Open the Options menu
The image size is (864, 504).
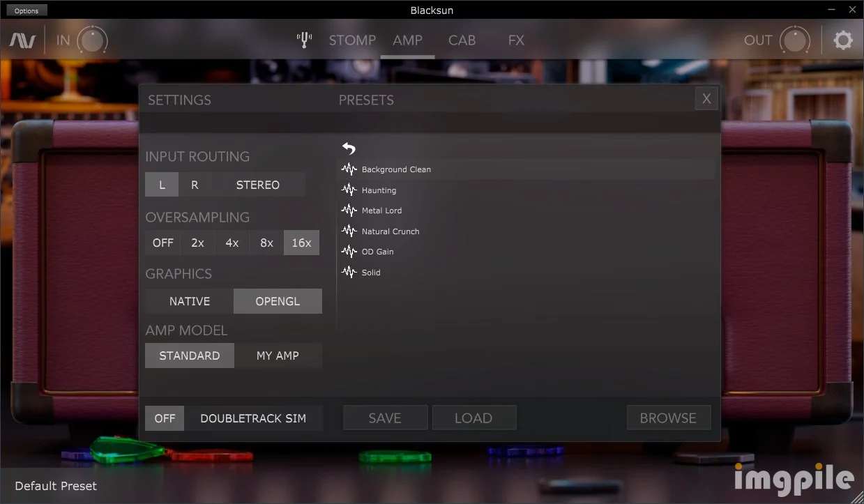26,10
